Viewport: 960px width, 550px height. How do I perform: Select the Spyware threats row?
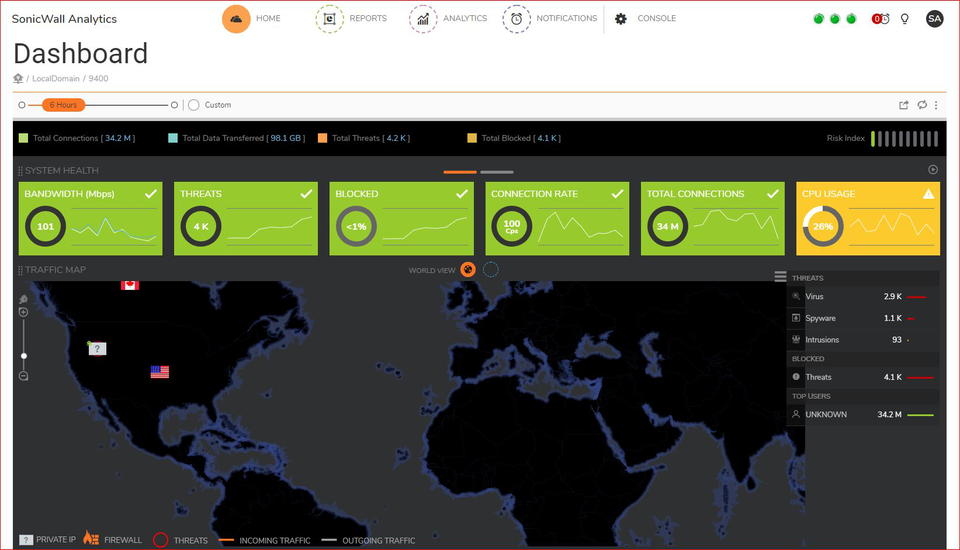pos(862,318)
